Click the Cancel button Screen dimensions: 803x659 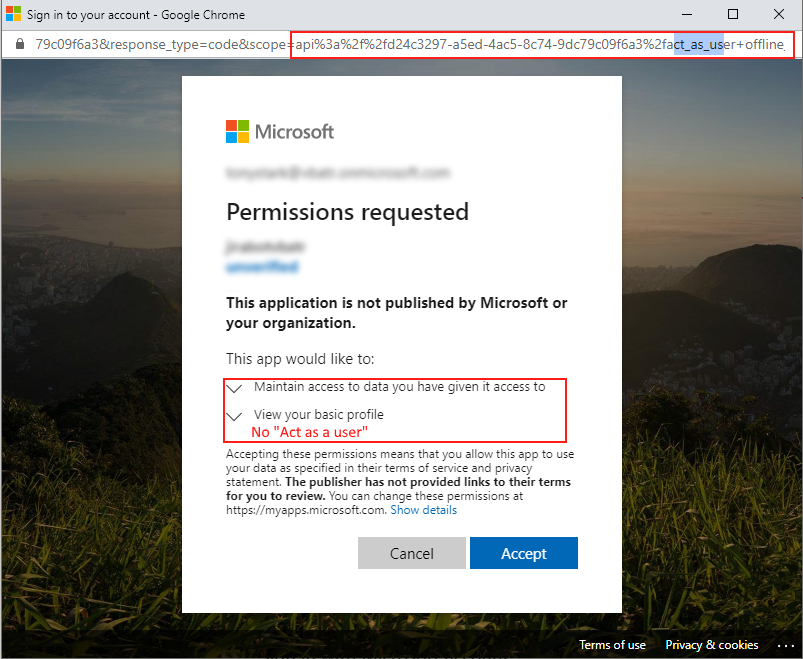pos(411,553)
